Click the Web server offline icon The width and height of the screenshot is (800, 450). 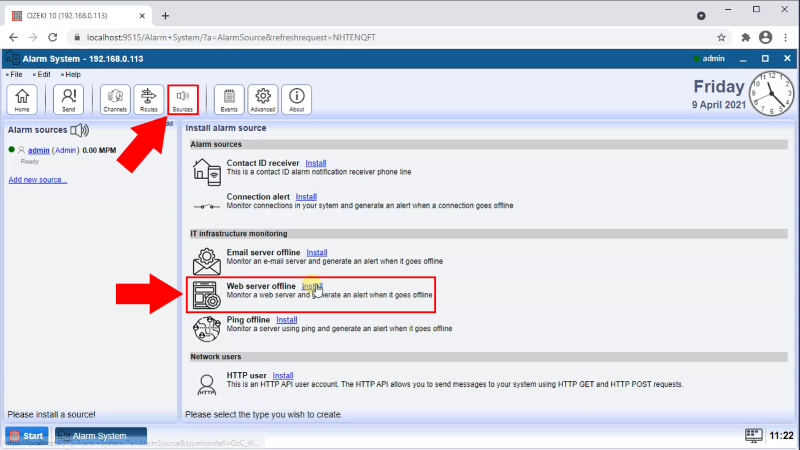click(207, 295)
